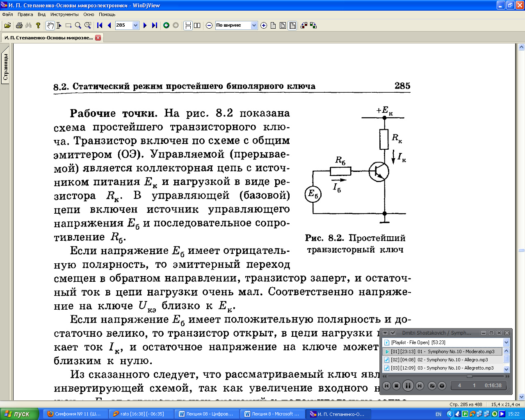Close the document tab with red X
Viewport: 525px width, 420px height.
click(x=98, y=38)
